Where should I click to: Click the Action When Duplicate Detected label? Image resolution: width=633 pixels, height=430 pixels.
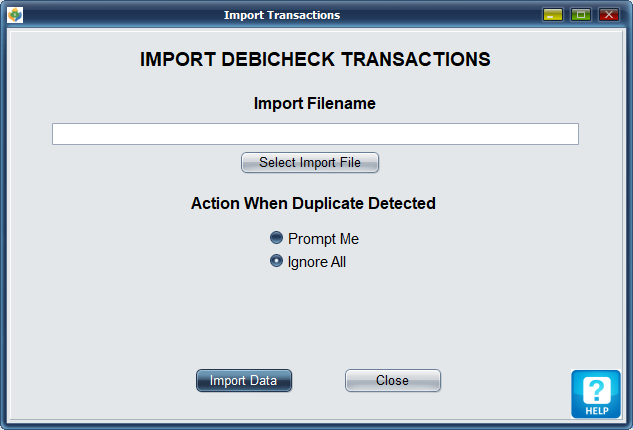pyautogui.click(x=313, y=203)
